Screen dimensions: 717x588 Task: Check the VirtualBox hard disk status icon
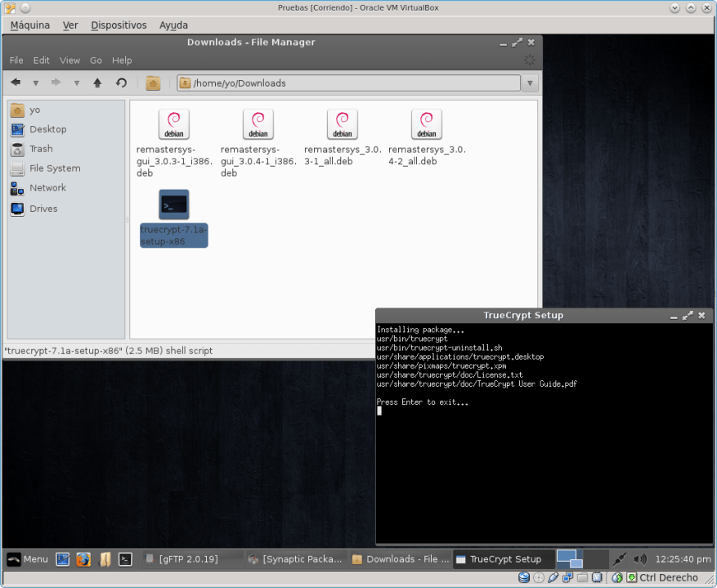(x=523, y=577)
